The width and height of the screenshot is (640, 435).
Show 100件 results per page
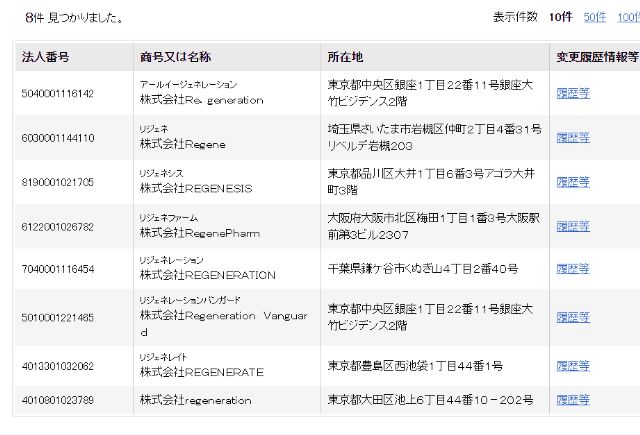click(x=629, y=17)
